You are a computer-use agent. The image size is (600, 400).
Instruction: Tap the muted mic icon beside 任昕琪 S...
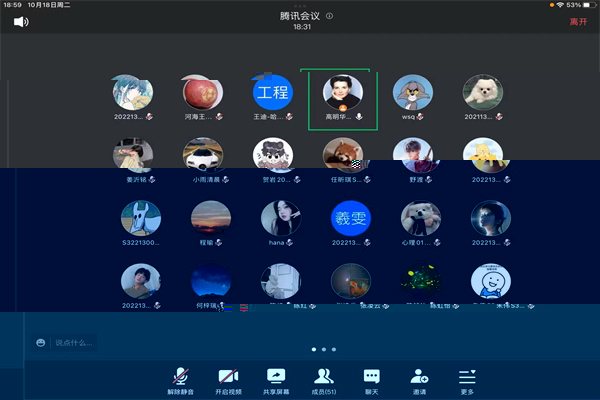pos(367,179)
